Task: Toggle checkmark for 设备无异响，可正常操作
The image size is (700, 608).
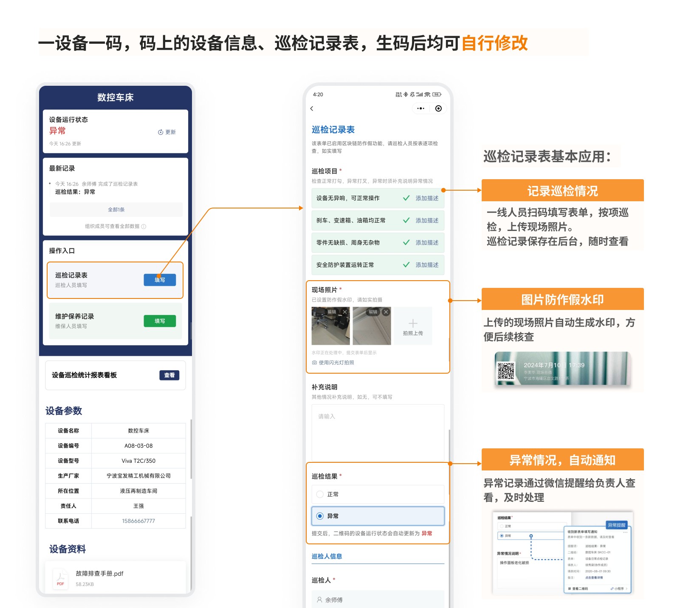Action: pyautogui.click(x=406, y=198)
